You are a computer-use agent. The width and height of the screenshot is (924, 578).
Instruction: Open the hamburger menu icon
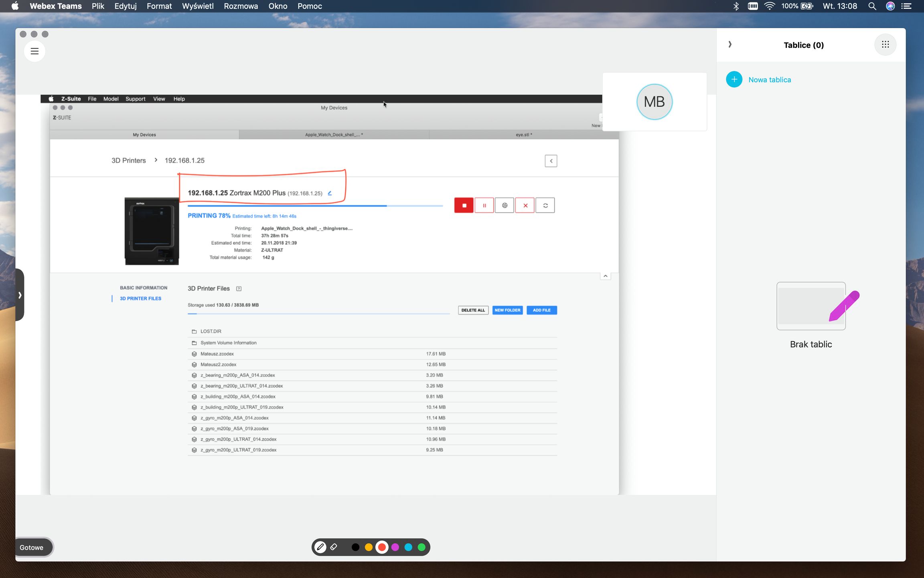pos(34,51)
